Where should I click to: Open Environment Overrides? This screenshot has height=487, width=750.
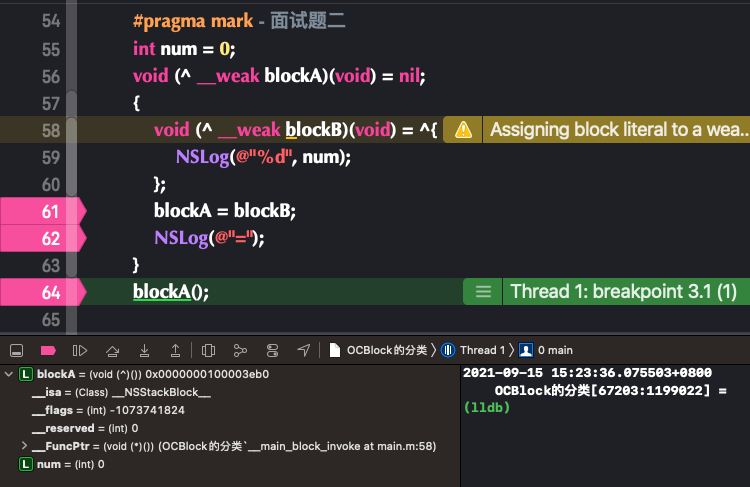pyautogui.click(x=272, y=351)
